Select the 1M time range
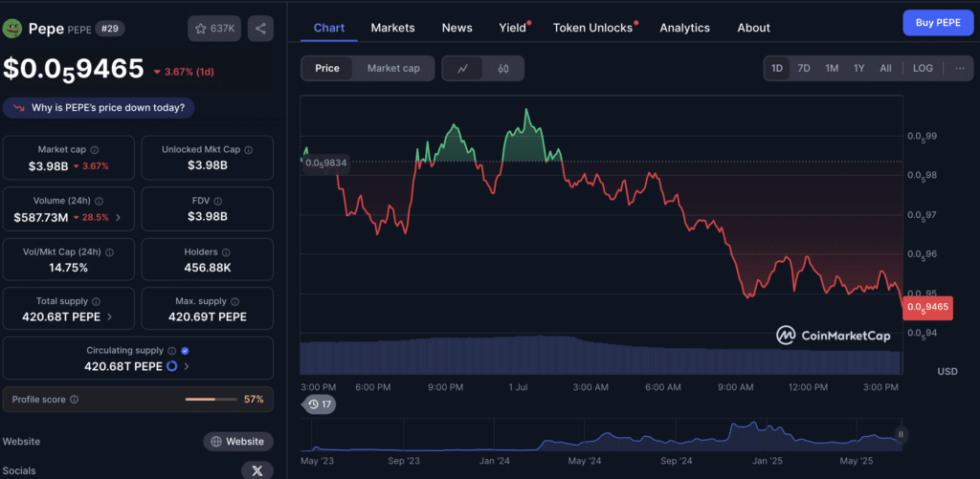The height and width of the screenshot is (479, 980). [x=832, y=69]
